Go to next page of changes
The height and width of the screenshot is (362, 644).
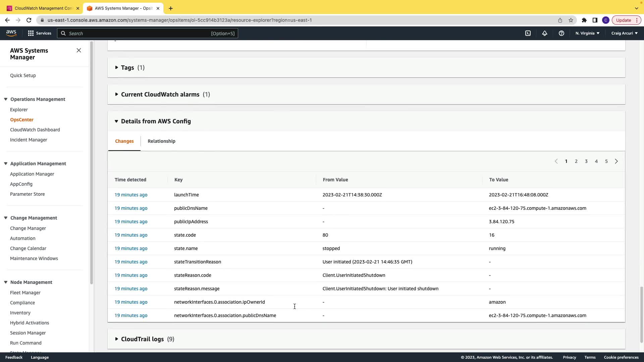point(616,161)
